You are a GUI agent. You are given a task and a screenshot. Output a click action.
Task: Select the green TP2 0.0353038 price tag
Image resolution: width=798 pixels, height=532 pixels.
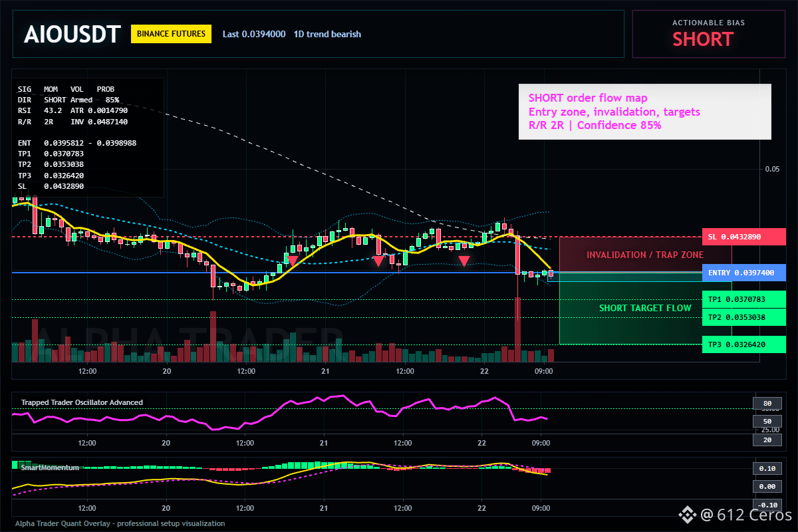click(743, 317)
